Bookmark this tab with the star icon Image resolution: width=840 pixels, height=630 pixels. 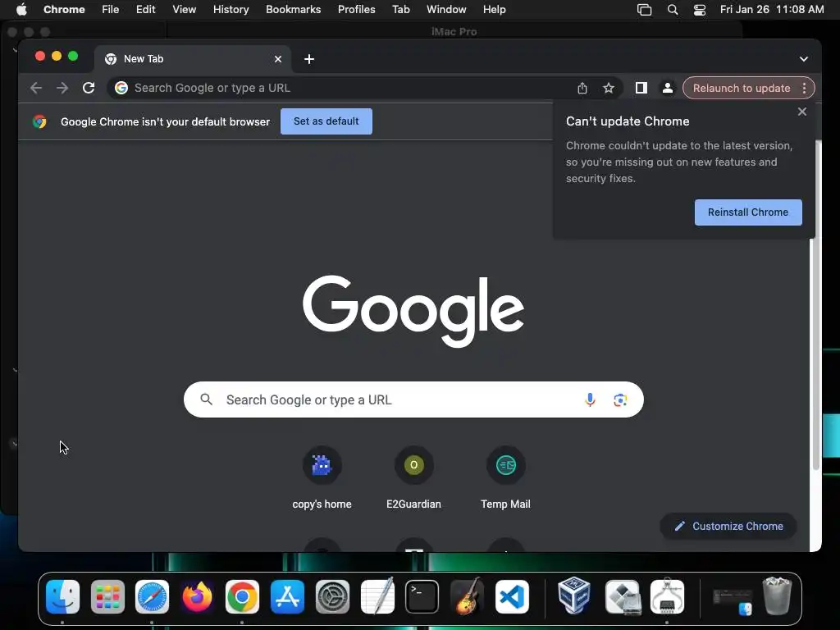(x=608, y=88)
